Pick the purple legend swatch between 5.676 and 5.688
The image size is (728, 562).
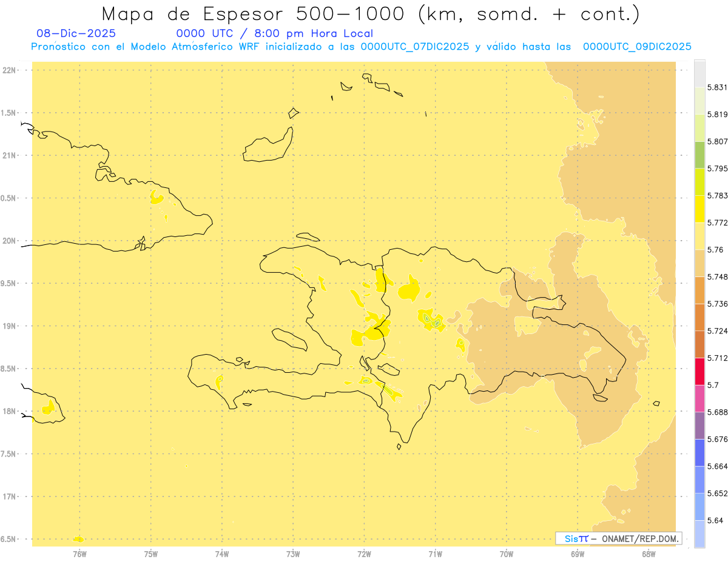click(x=699, y=426)
